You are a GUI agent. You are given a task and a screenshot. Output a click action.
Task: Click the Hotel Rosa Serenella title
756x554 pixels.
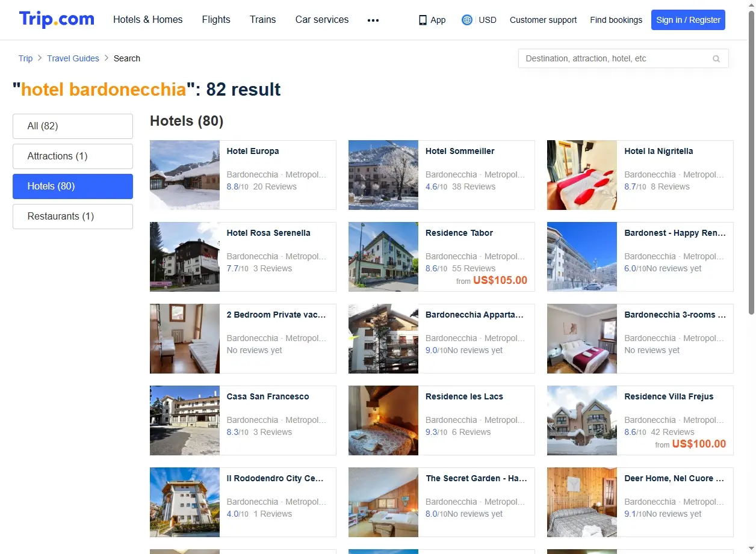(268, 233)
